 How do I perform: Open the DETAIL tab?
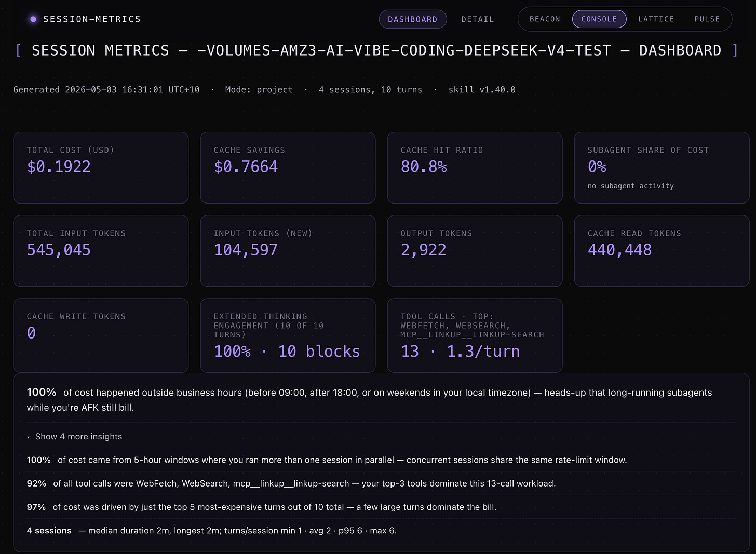tap(478, 19)
